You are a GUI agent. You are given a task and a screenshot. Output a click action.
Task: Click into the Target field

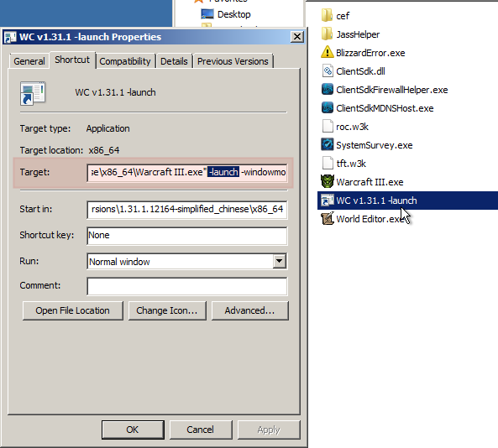187,172
